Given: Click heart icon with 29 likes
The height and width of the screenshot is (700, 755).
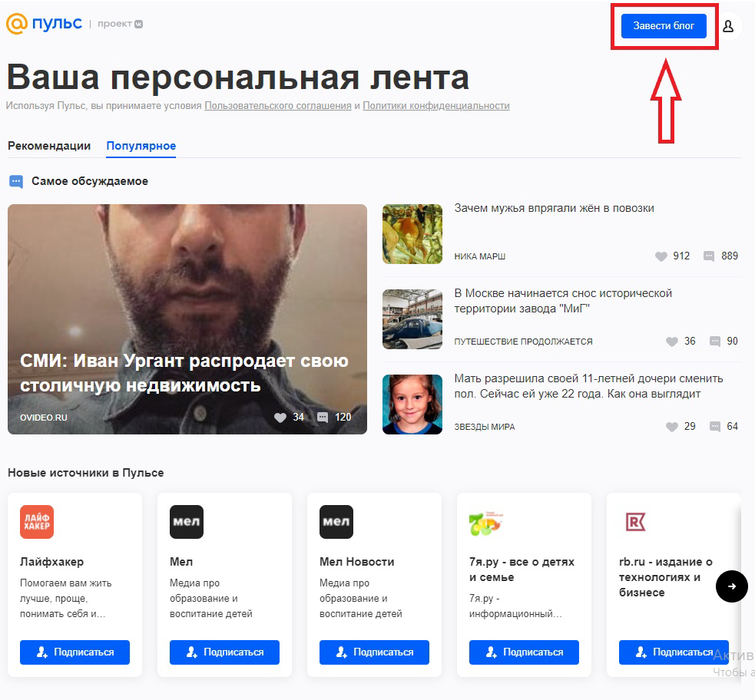Looking at the screenshot, I should click(x=672, y=427).
